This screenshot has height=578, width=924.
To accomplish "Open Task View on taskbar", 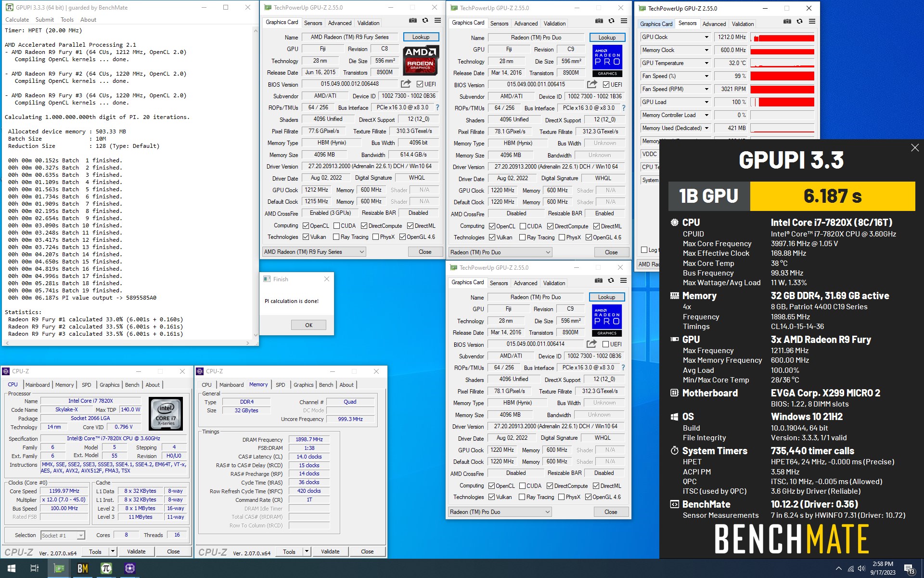I will [x=35, y=568].
